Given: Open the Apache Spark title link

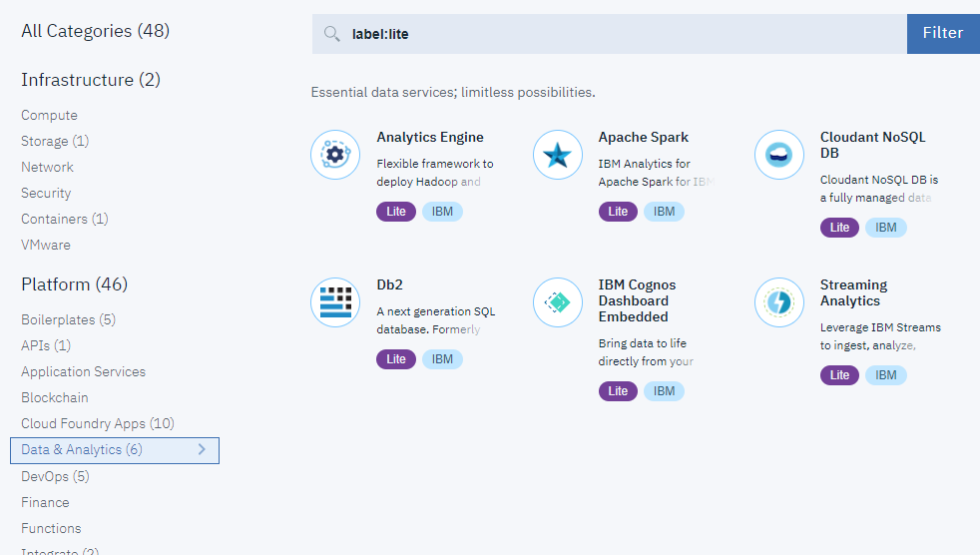Looking at the screenshot, I should pyautogui.click(x=643, y=137).
